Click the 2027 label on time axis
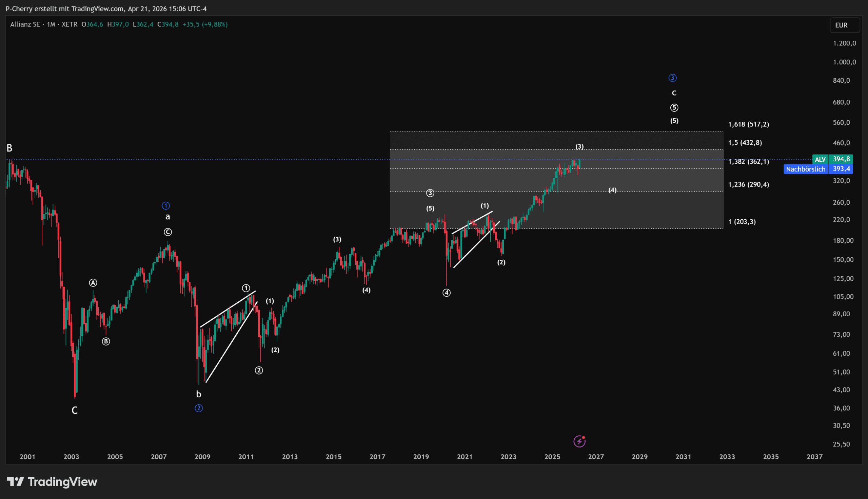 [596, 457]
